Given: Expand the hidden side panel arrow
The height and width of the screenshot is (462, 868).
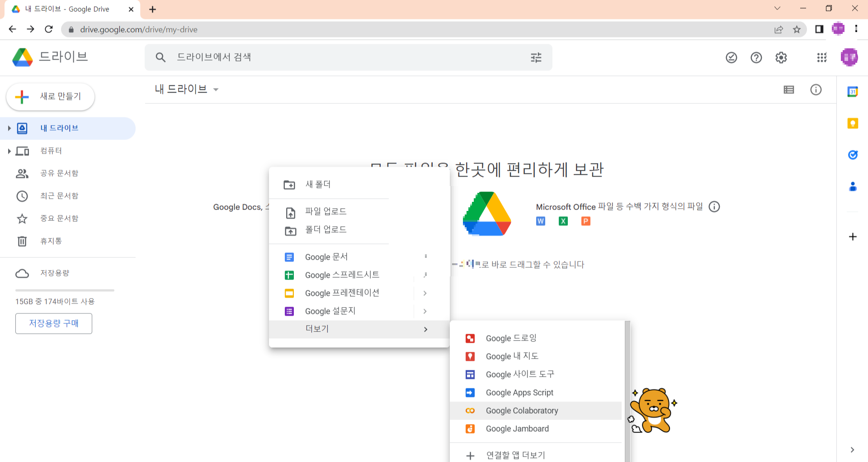Looking at the screenshot, I should click(x=852, y=450).
